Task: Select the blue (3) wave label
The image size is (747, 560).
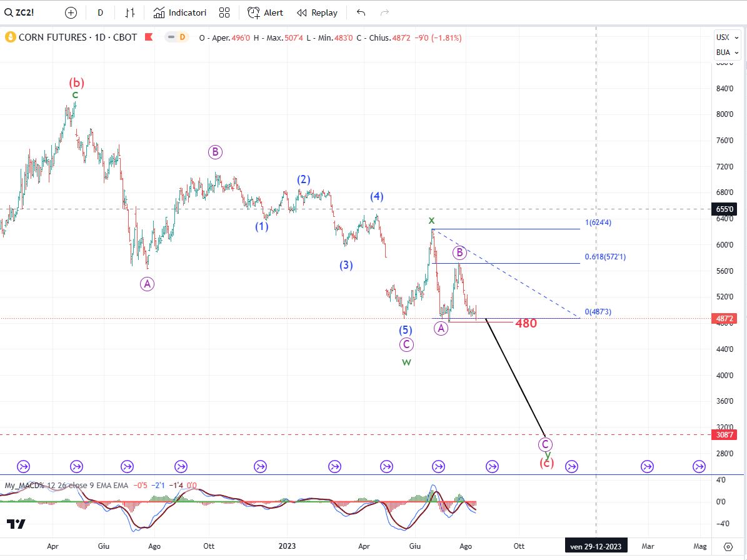Action: pyautogui.click(x=346, y=265)
